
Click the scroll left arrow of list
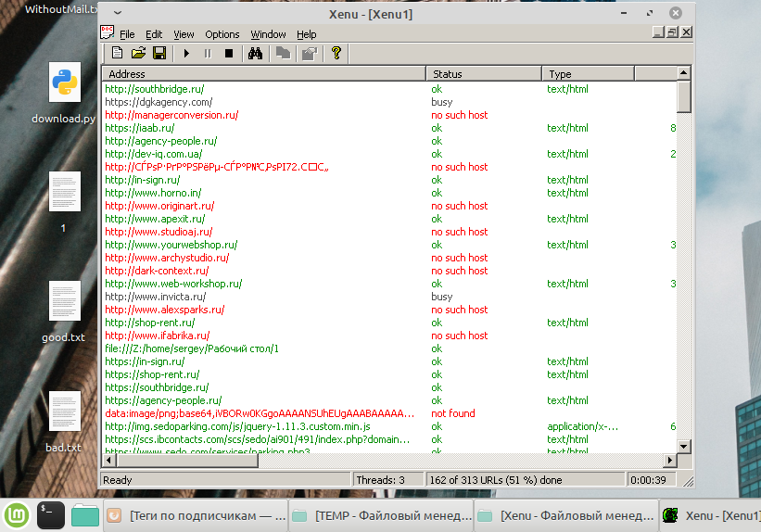point(108,460)
